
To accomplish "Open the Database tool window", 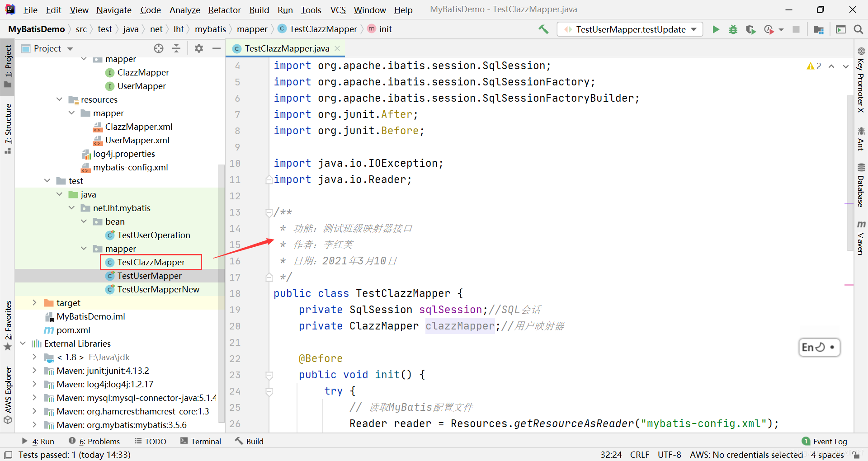I will click(861, 185).
